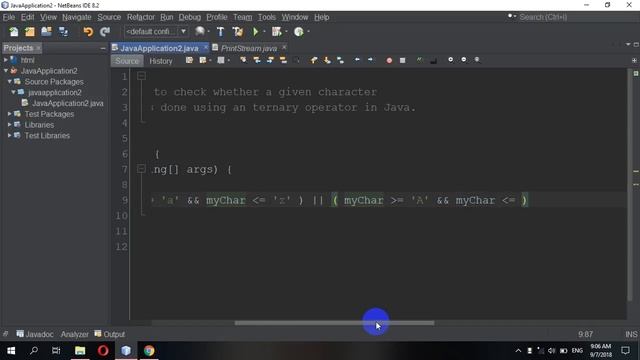Click the globe browser icon in main toolbar
640x360 pixels.
coord(200,31)
